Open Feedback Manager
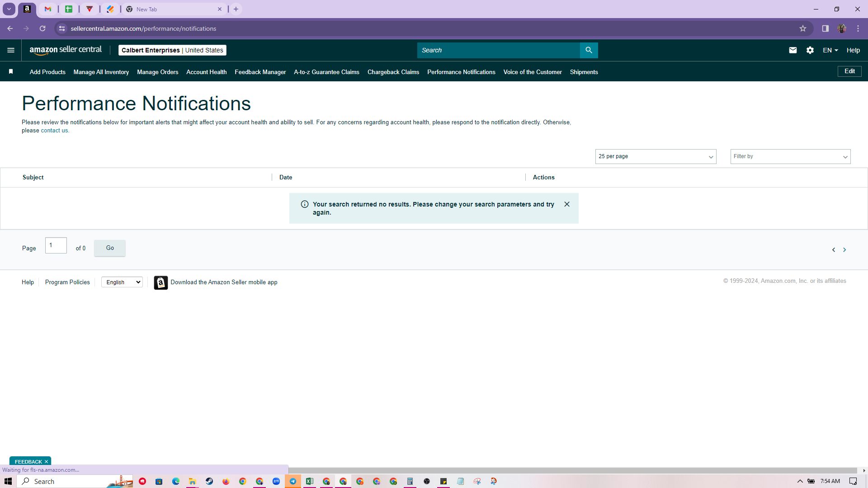 260,72
